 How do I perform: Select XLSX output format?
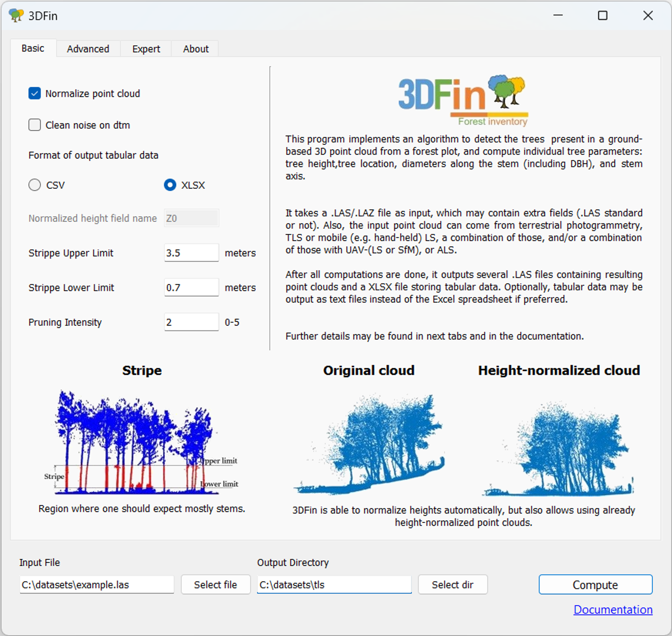point(170,185)
